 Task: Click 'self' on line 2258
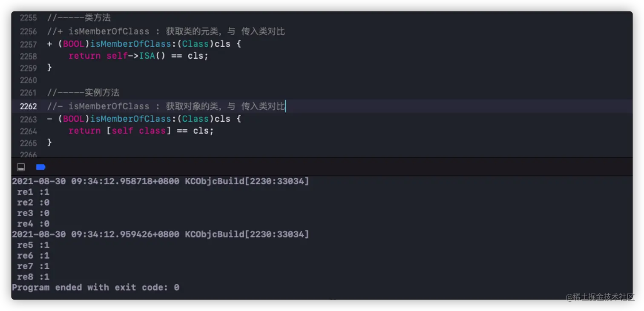click(x=117, y=56)
